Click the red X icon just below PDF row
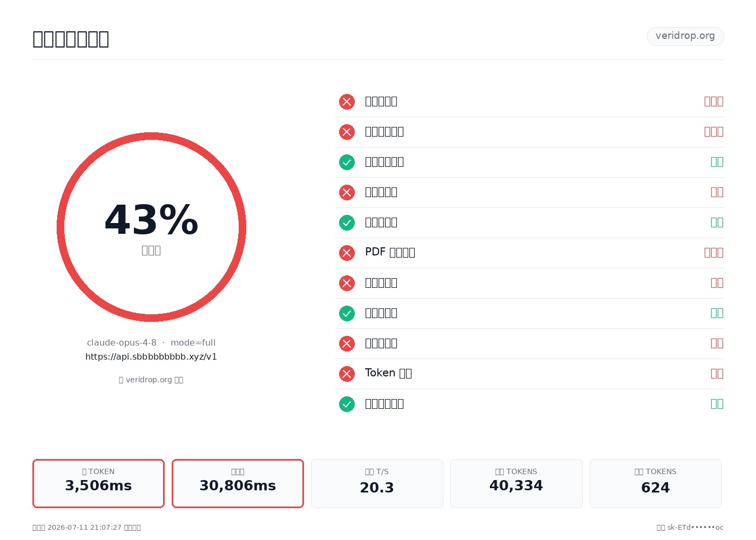 tap(347, 283)
